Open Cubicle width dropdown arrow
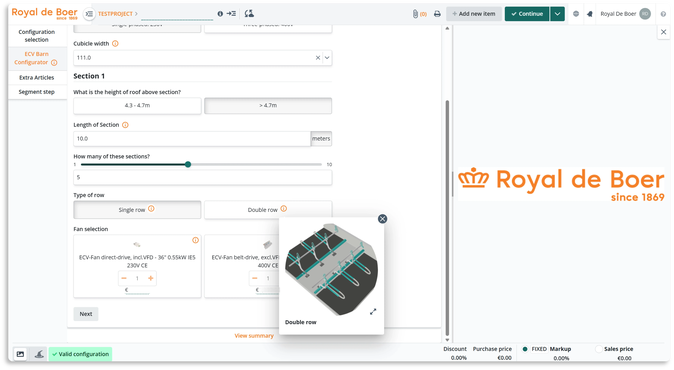This screenshot has height=370, width=674. tap(327, 58)
